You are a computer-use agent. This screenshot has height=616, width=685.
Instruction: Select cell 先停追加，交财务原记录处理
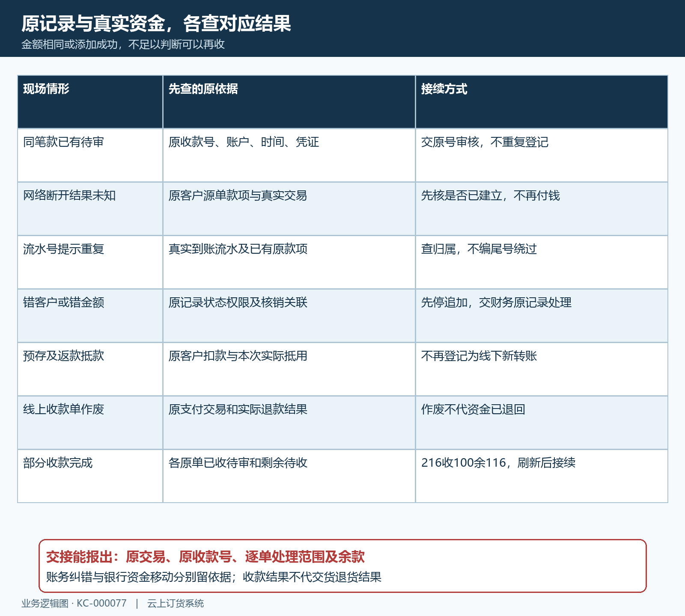click(x=542, y=316)
